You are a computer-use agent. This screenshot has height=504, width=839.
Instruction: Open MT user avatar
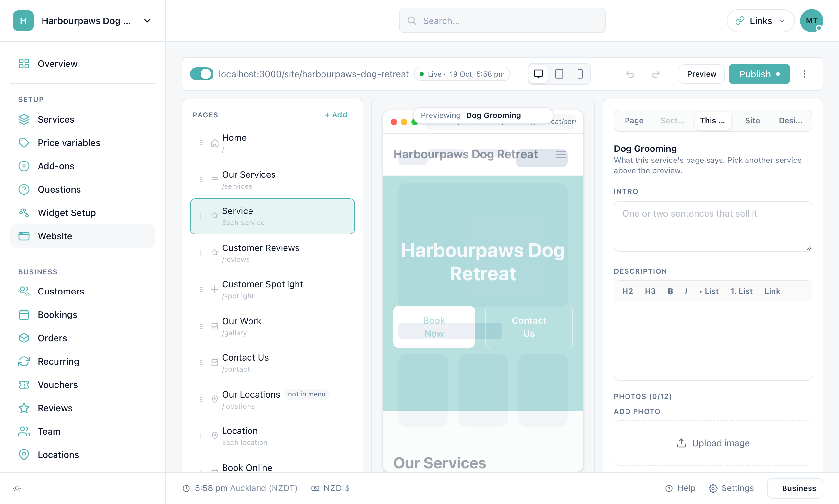pos(811,21)
